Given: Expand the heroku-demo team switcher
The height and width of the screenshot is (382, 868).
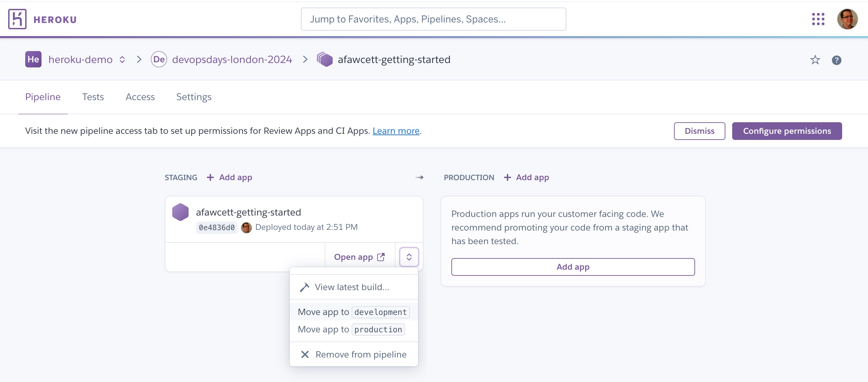Looking at the screenshot, I should click(122, 60).
